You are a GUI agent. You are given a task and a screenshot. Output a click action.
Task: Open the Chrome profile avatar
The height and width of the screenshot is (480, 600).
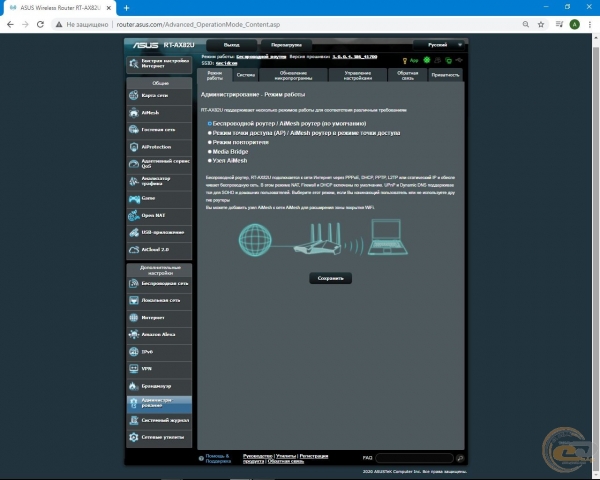click(x=574, y=24)
